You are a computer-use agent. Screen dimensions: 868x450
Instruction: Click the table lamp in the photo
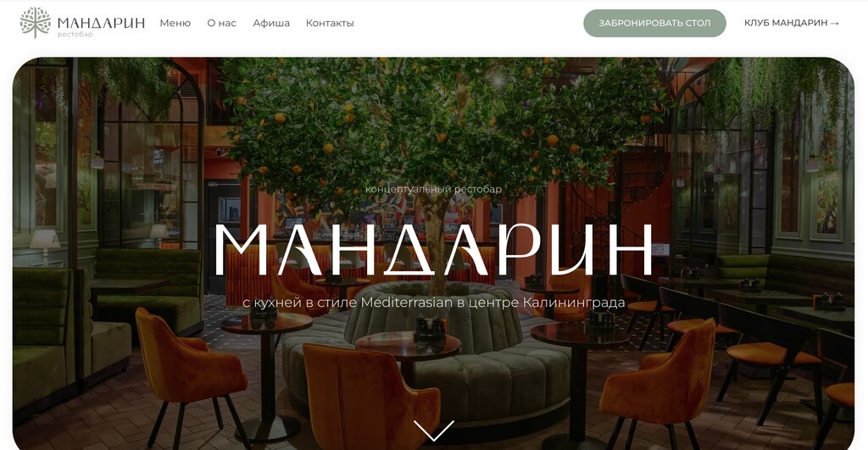44,247
